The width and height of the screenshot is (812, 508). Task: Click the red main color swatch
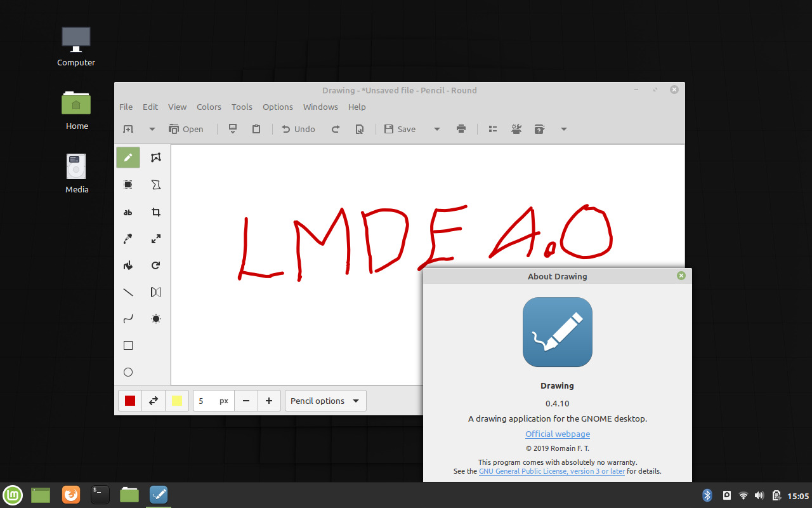coord(130,401)
